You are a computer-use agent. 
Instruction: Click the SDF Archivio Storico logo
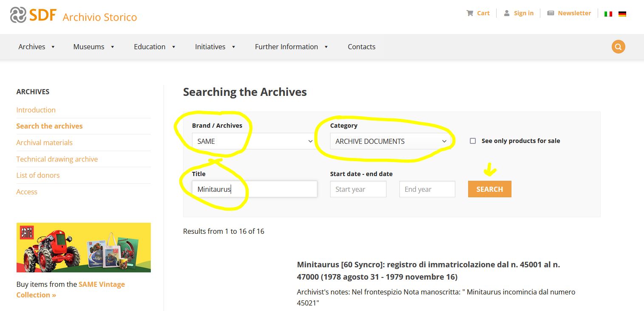tap(73, 16)
